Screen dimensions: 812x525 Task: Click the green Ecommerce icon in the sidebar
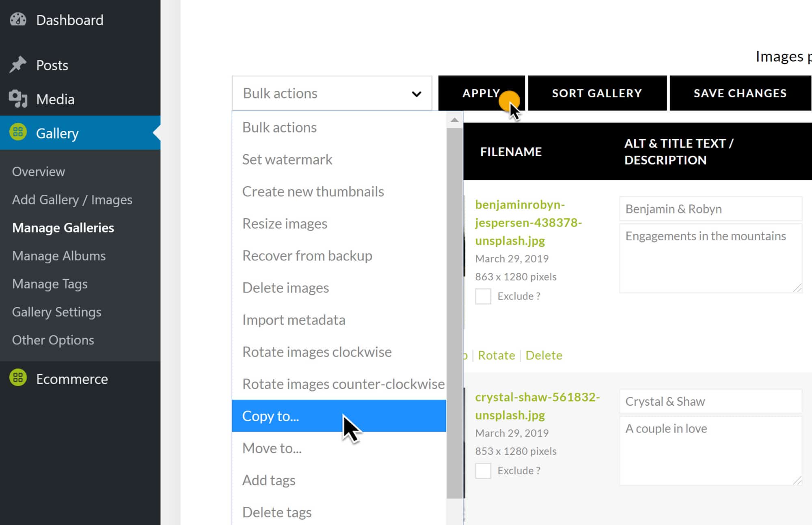(x=18, y=378)
